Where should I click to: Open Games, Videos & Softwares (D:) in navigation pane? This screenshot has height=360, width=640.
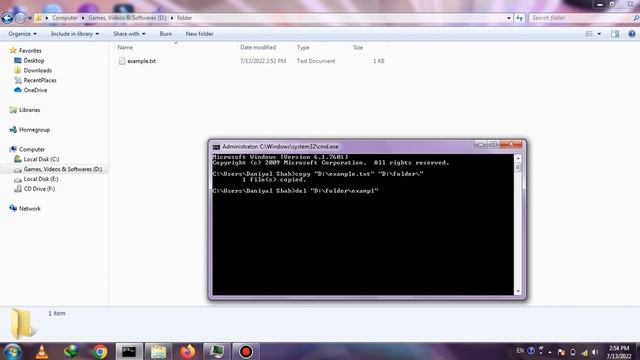62,169
